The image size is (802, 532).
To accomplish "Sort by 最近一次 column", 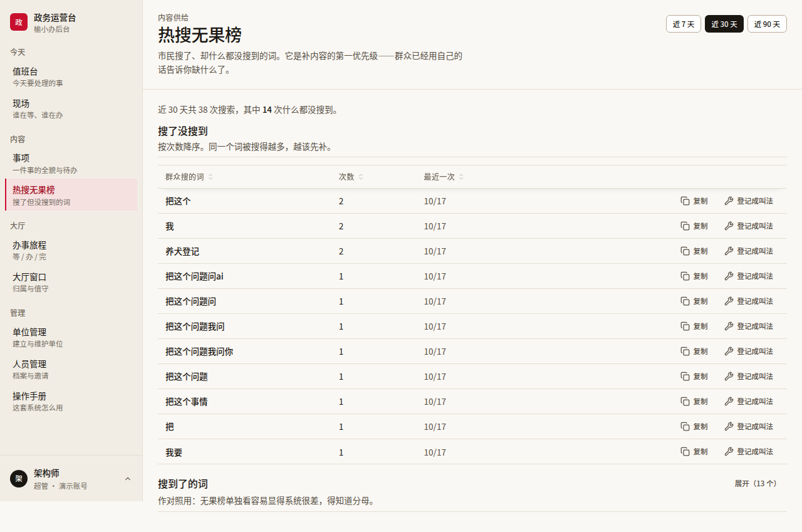I will pyautogui.click(x=444, y=177).
